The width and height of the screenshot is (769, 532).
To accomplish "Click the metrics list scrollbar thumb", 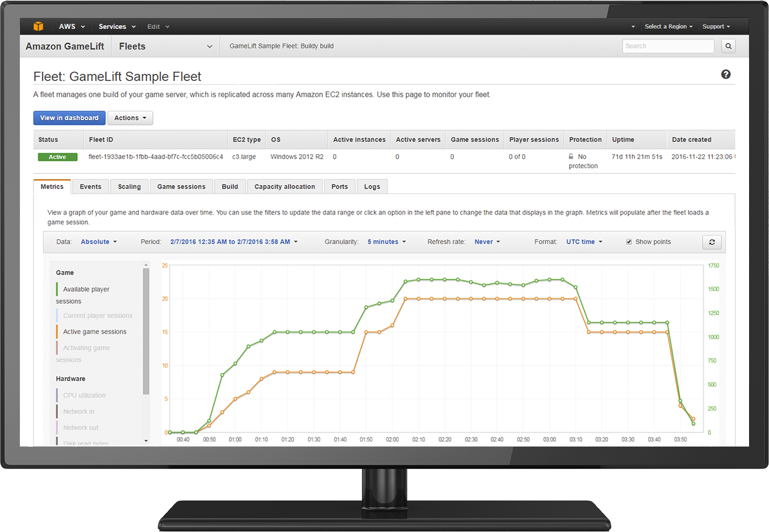I will coord(146,331).
